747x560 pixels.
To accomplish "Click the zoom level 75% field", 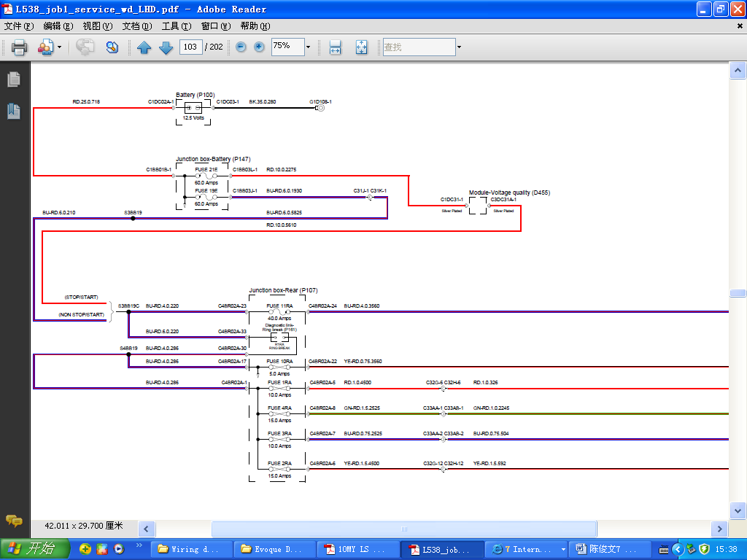I will pyautogui.click(x=287, y=47).
